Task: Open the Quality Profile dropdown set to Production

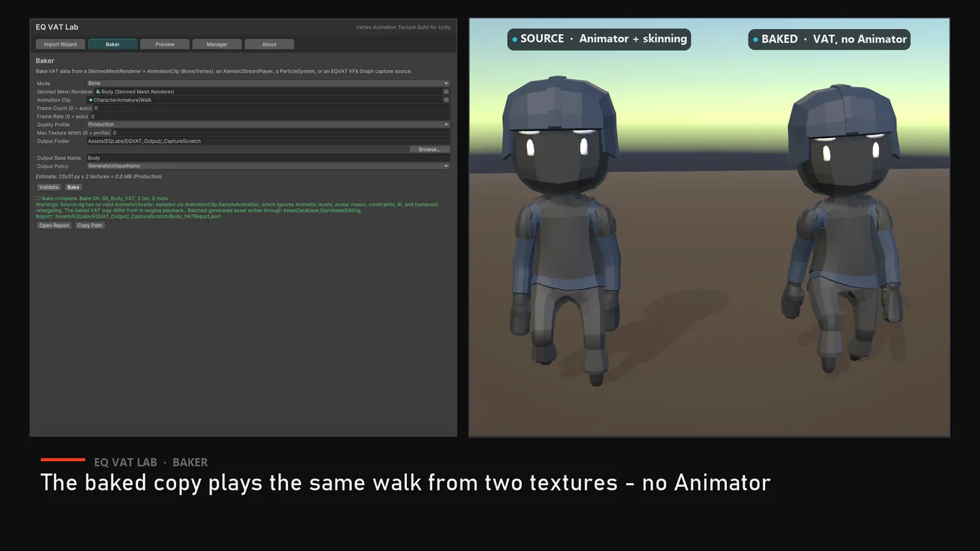Action: (268, 124)
